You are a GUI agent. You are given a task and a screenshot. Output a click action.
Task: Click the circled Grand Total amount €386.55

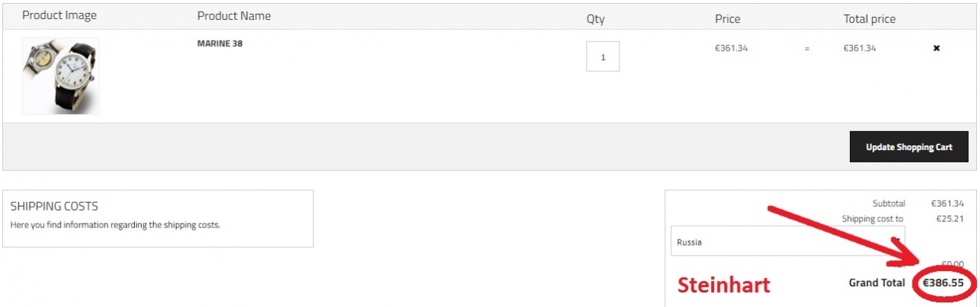point(942,283)
